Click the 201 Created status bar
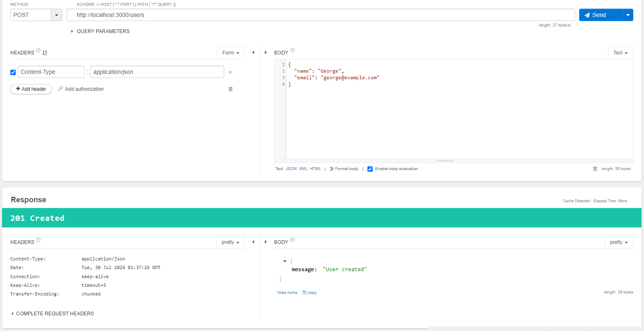The image size is (644, 331). coord(322,218)
